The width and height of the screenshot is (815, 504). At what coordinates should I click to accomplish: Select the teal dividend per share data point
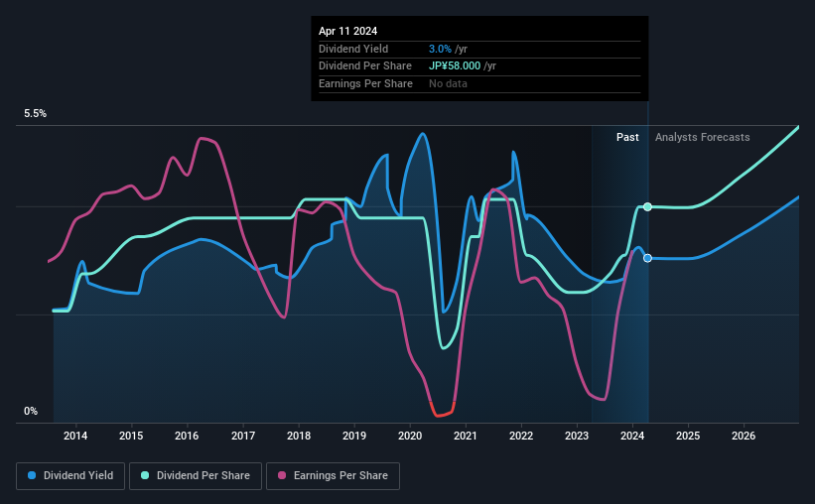[647, 206]
